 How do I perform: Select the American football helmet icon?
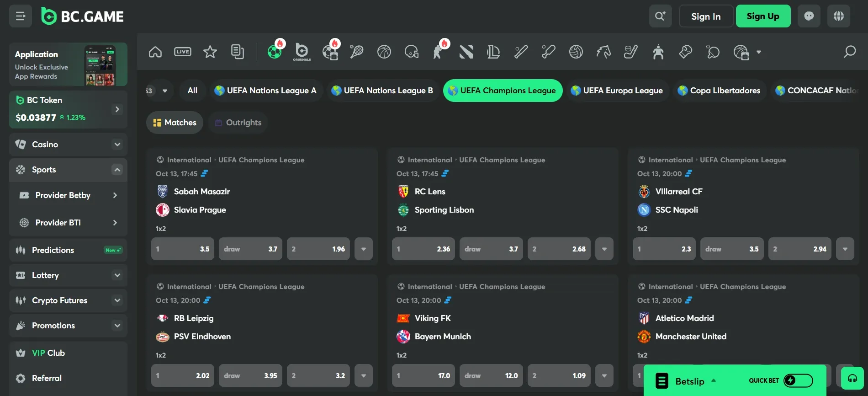tap(412, 52)
